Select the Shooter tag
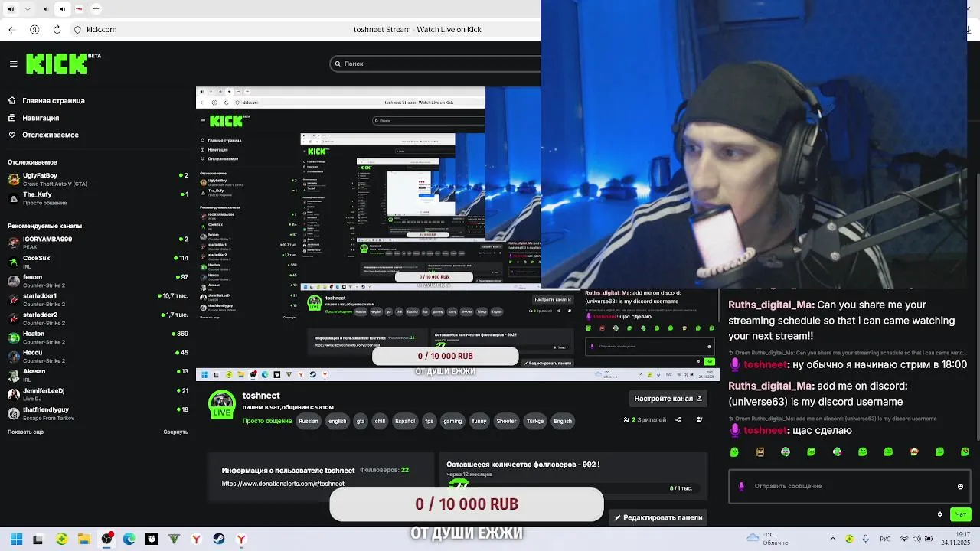 coord(506,421)
